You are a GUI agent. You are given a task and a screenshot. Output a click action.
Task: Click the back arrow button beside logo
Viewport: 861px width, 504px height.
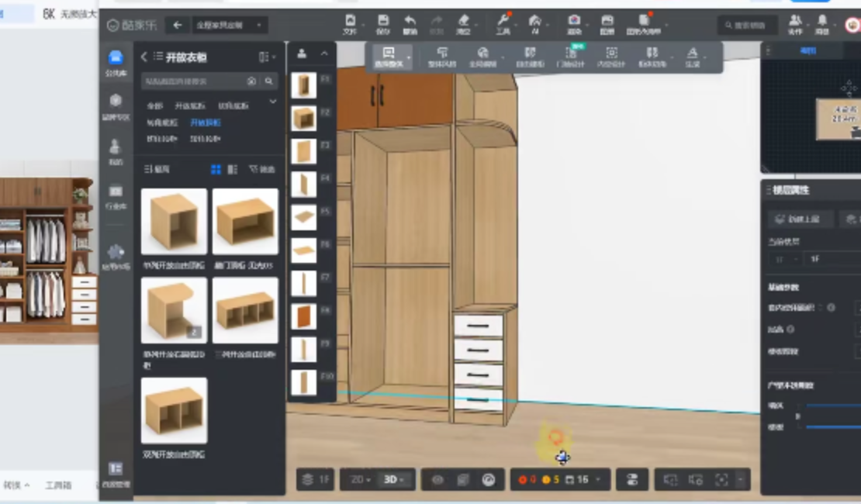(x=178, y=26)
